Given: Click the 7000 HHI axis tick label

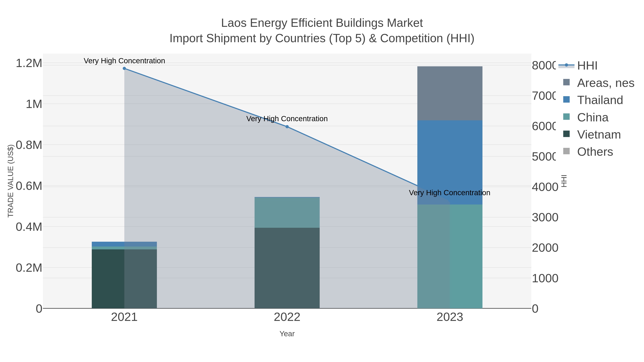Looking at the screenshot, I should 544,96.
